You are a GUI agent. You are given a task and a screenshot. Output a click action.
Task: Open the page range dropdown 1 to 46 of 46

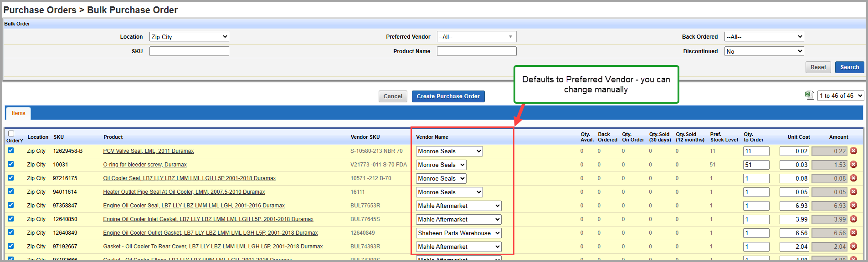click(x=841, y=96)
